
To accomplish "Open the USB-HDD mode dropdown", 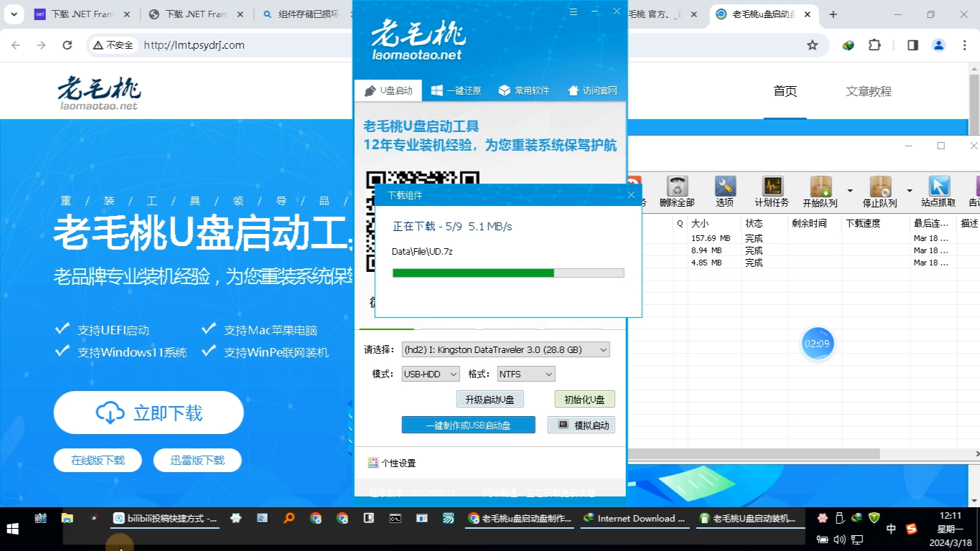I will pos(430,374).
